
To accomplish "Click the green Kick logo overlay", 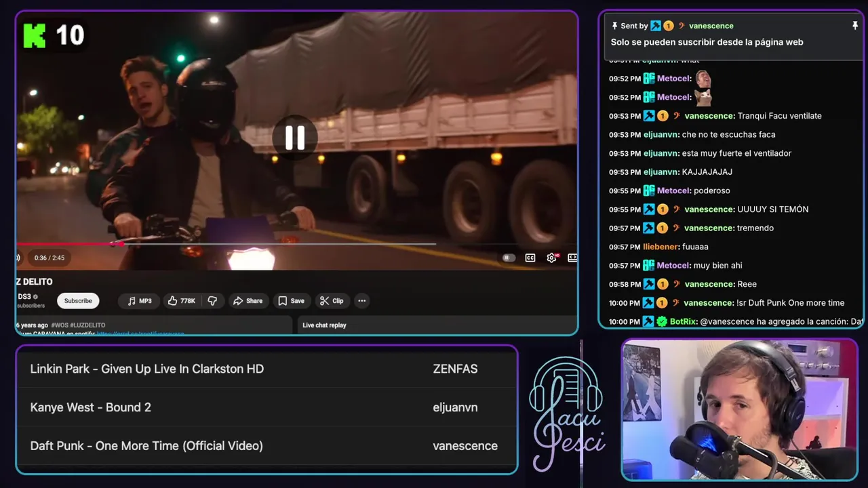I will coord(34,35).
